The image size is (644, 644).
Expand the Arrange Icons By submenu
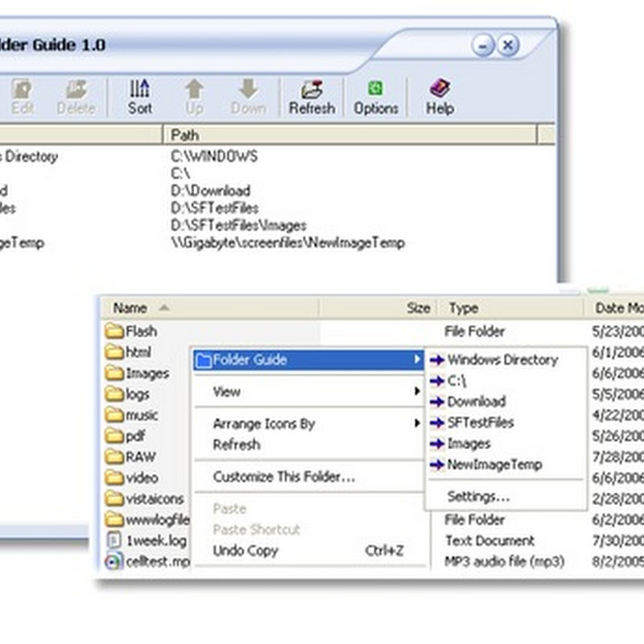click(x=308, y=423)
